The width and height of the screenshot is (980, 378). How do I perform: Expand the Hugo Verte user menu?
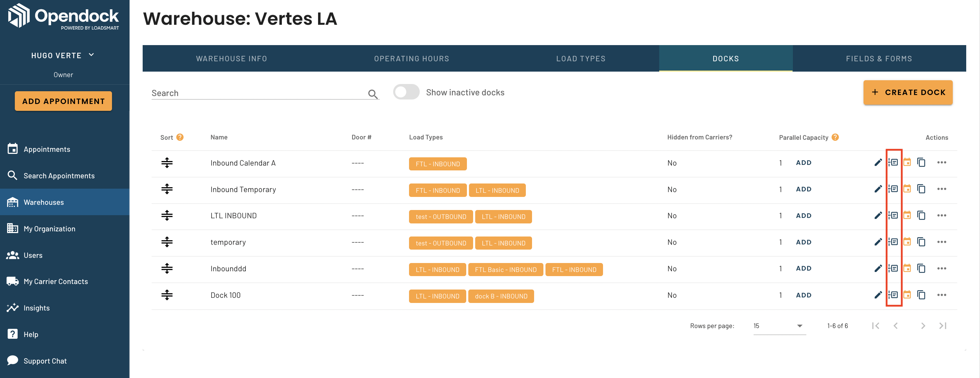tap(63, 55)
